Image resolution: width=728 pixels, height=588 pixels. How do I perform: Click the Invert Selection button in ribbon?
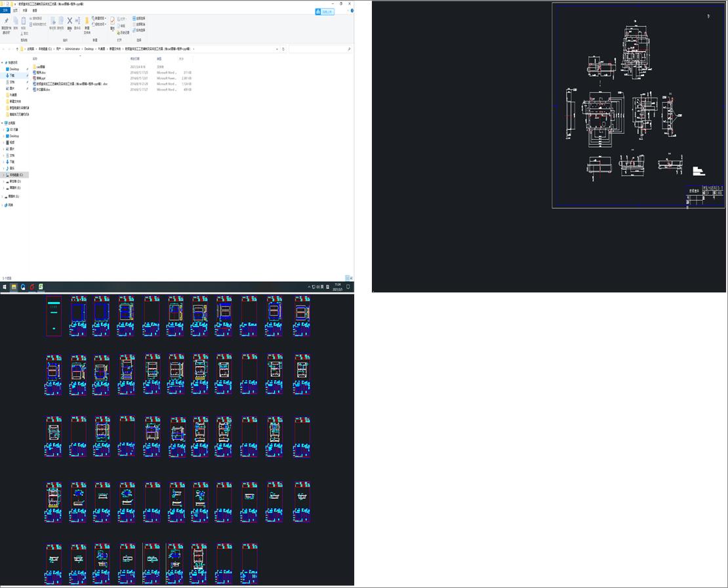pyautogui.click(x=140, y=30)
